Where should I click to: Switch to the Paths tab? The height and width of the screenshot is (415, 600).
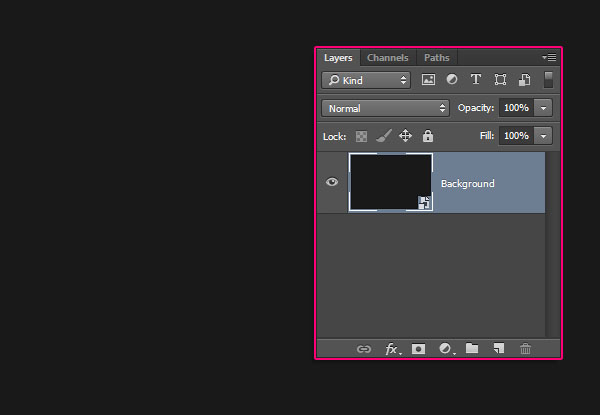(x=436, y=58)
